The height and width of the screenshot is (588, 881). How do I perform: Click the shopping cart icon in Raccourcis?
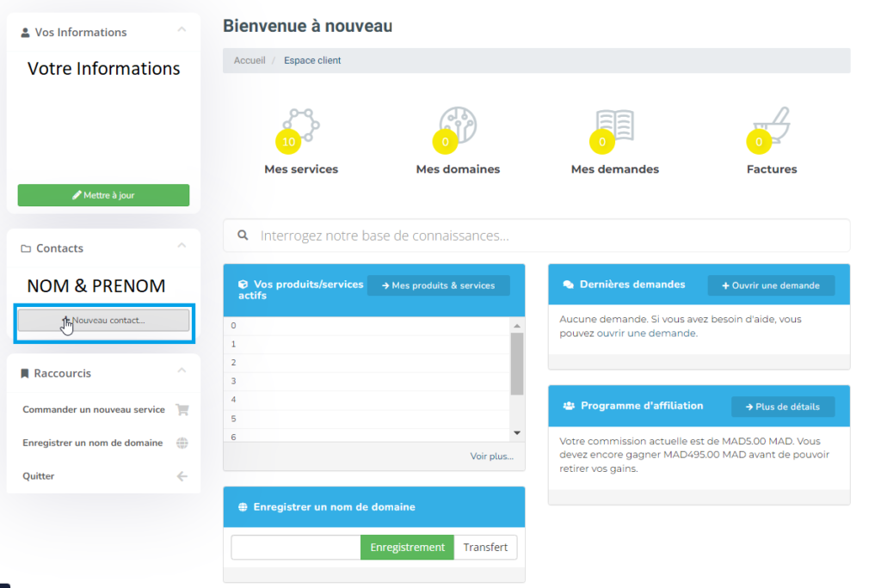tap(182, 410)
